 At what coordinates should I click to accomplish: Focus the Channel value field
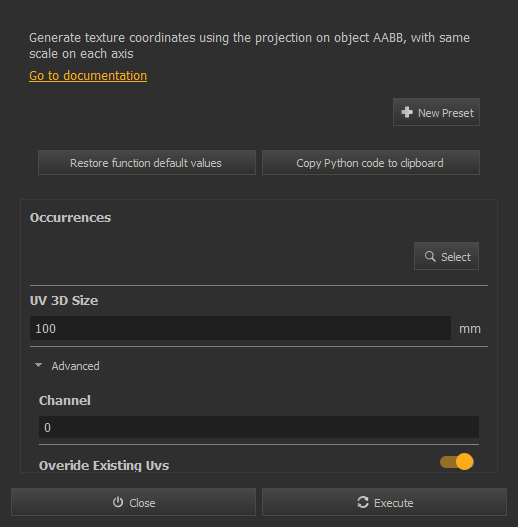pyautogui.click(x=259, y=427)
